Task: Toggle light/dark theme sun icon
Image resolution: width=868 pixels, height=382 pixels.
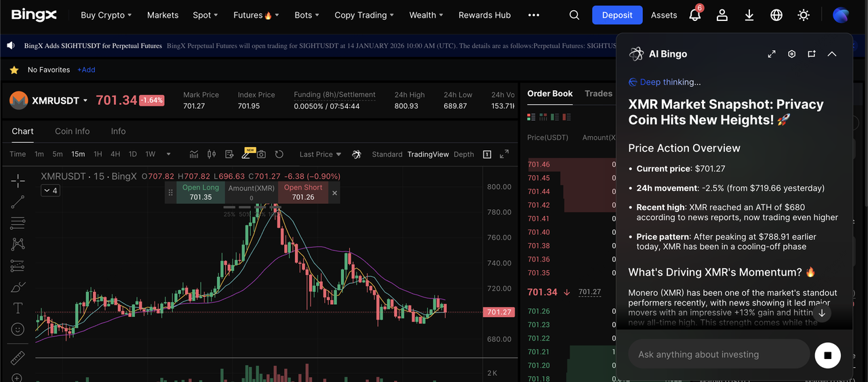Action: (804, 15)
